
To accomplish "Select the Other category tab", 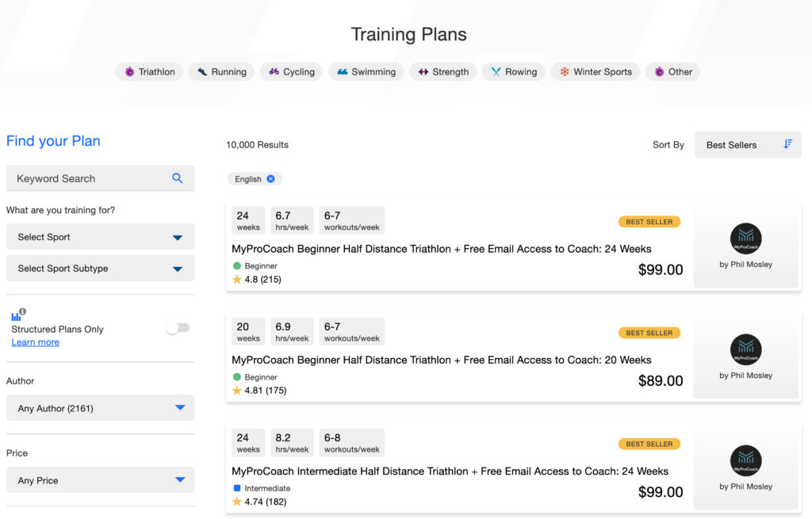I will (672, 71).
